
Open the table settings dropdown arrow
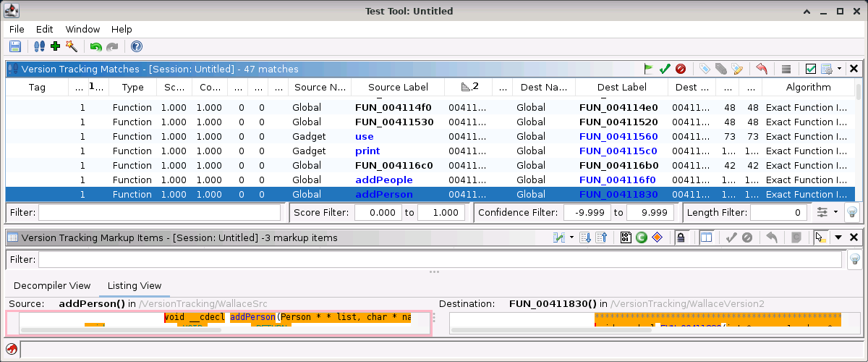(839, 69)
